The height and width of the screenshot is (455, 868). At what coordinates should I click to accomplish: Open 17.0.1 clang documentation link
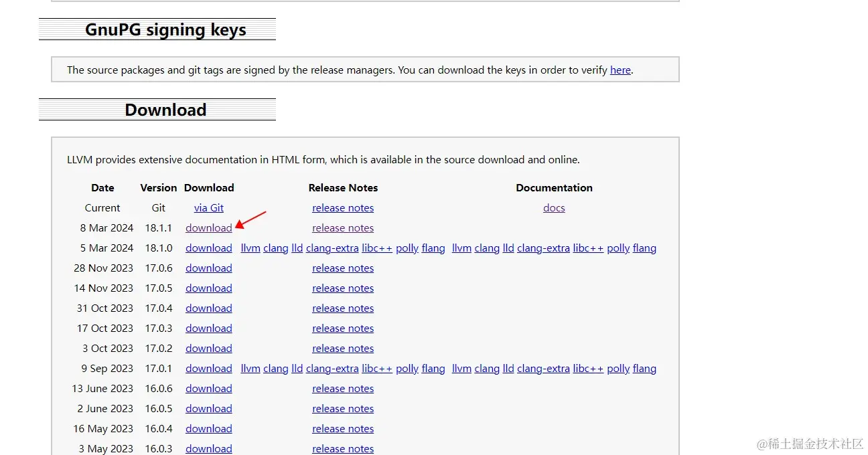(x=487, y=369)
